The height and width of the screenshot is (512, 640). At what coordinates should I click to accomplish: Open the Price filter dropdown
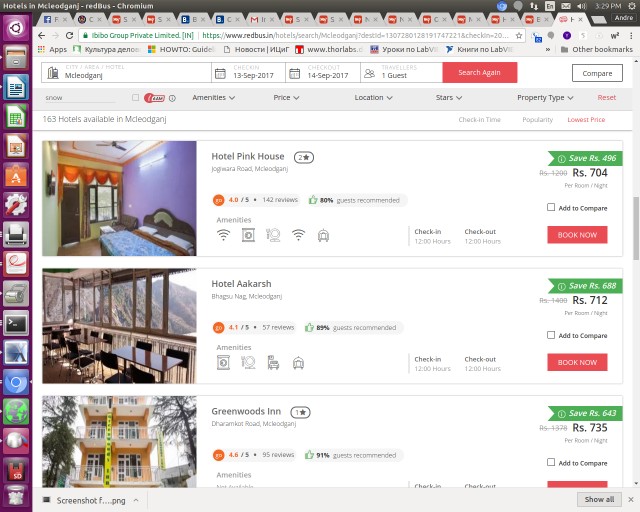[x=285, y=98]
